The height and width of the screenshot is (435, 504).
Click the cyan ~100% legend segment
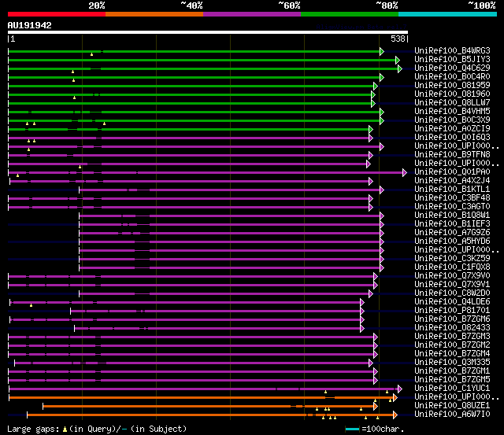pos(448,14)
